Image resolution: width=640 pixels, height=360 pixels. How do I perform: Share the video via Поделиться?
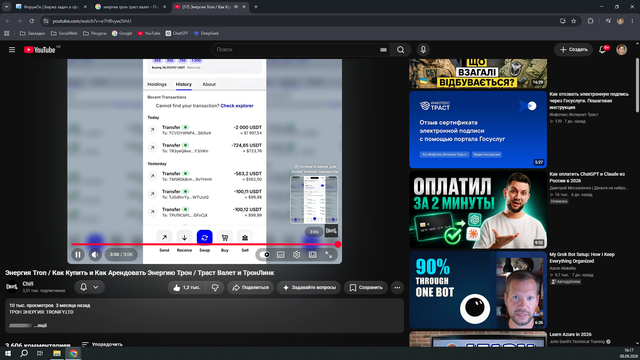tap(251, 287)
